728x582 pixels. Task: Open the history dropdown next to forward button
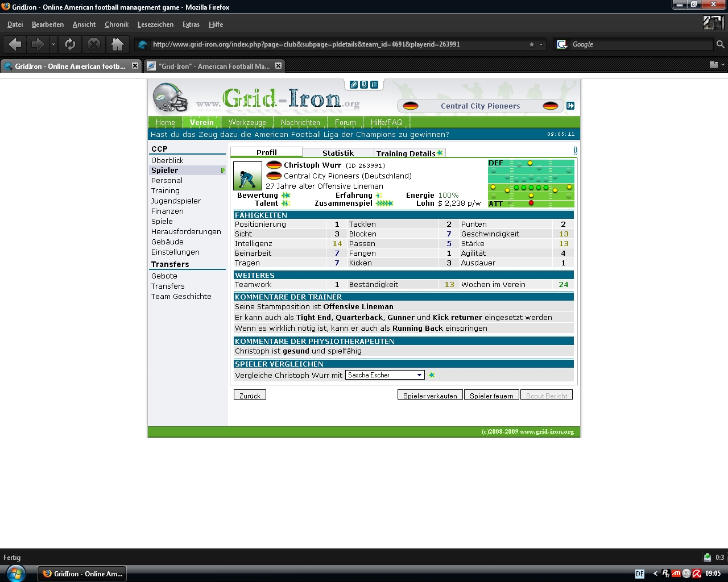(x=53, y=44)
